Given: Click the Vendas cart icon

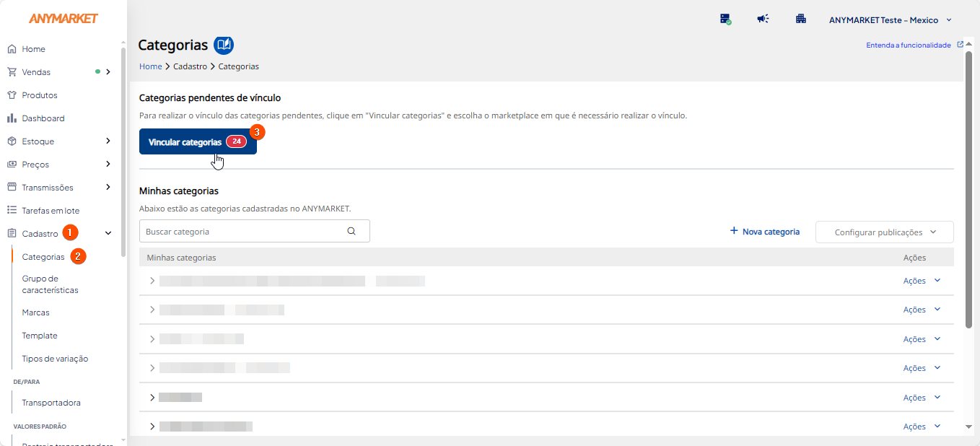Looking at the screenshot, I should pos(12,72).
